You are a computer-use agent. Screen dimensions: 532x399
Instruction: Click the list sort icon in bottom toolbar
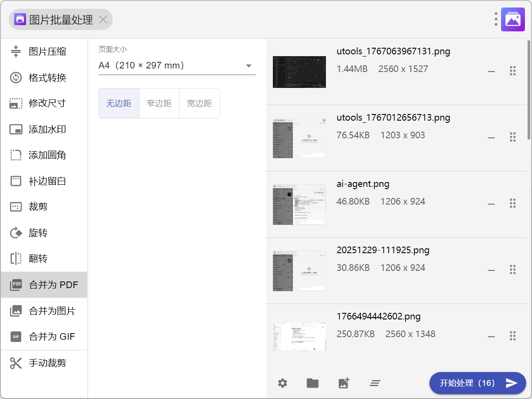[375, 383]
